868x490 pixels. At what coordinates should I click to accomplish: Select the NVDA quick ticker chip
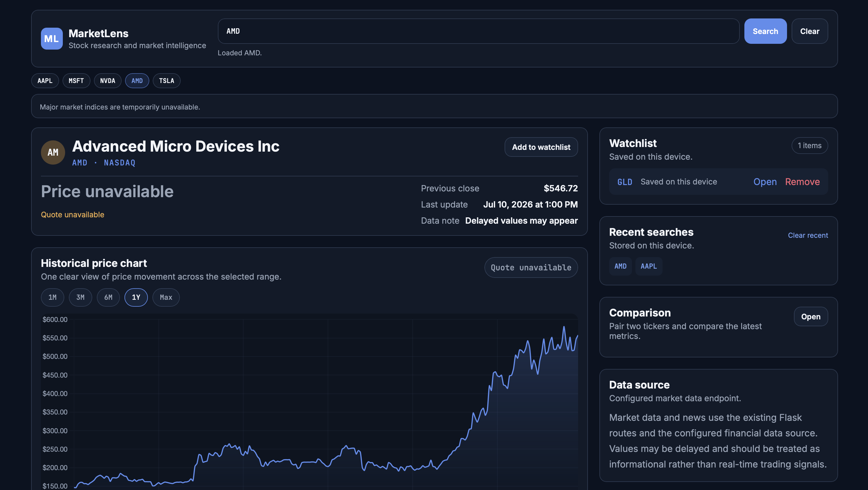coord(107,80)
